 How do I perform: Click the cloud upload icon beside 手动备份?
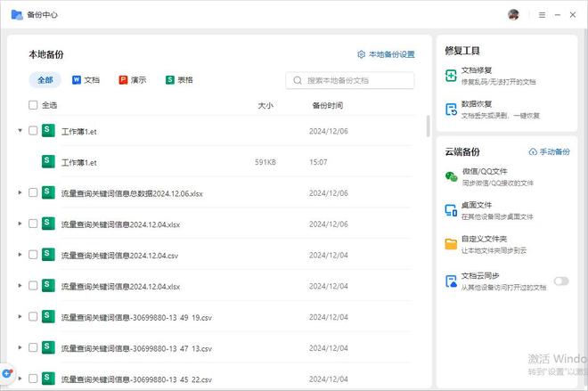click(533, 151)
